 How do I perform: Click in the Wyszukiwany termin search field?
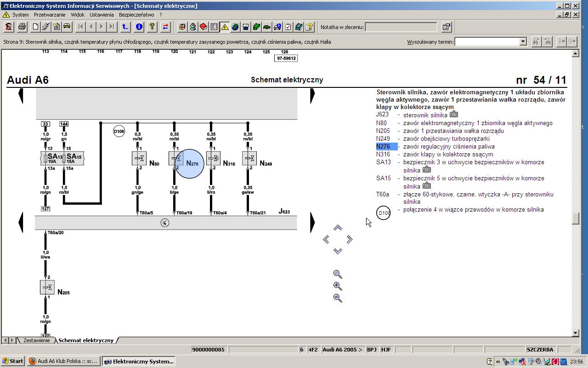point(487,41)
